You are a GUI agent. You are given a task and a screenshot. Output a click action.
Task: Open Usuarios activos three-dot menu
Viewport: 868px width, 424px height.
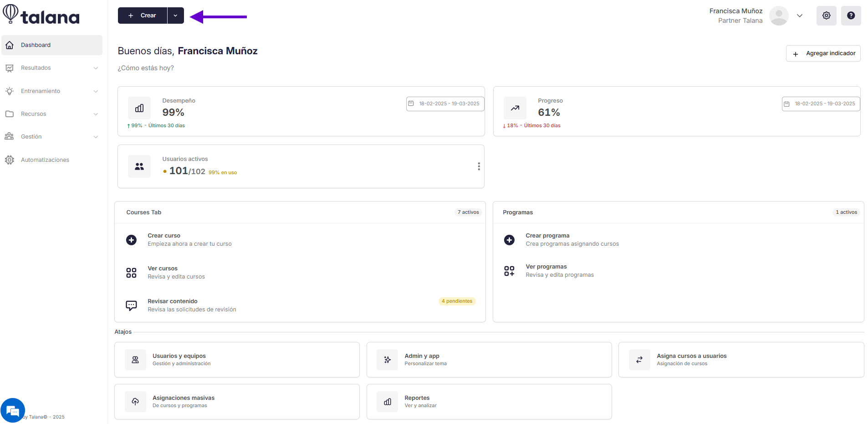tap(479, 166)
